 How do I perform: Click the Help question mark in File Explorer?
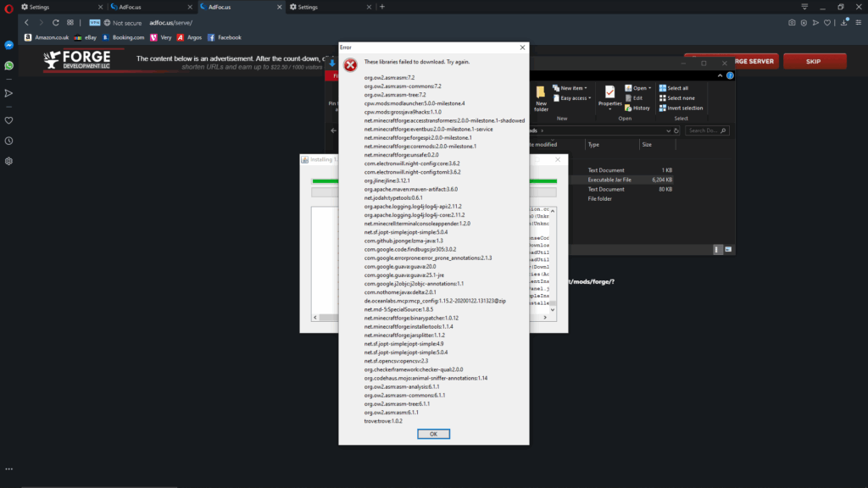[730, 75]
